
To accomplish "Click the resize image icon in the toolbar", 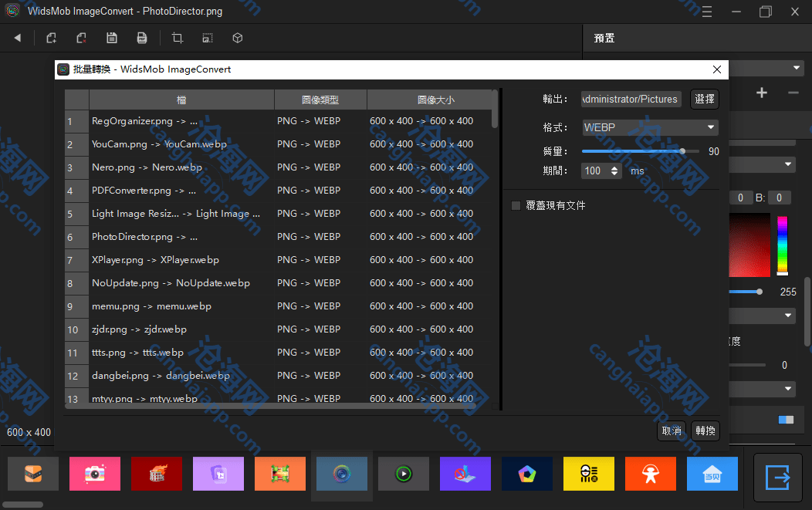I will 208,38.
